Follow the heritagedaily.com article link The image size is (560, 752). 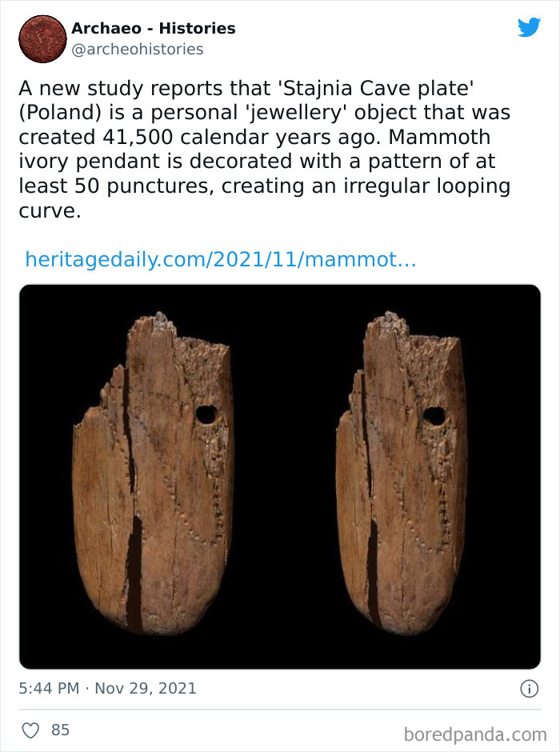pos(221,259)
